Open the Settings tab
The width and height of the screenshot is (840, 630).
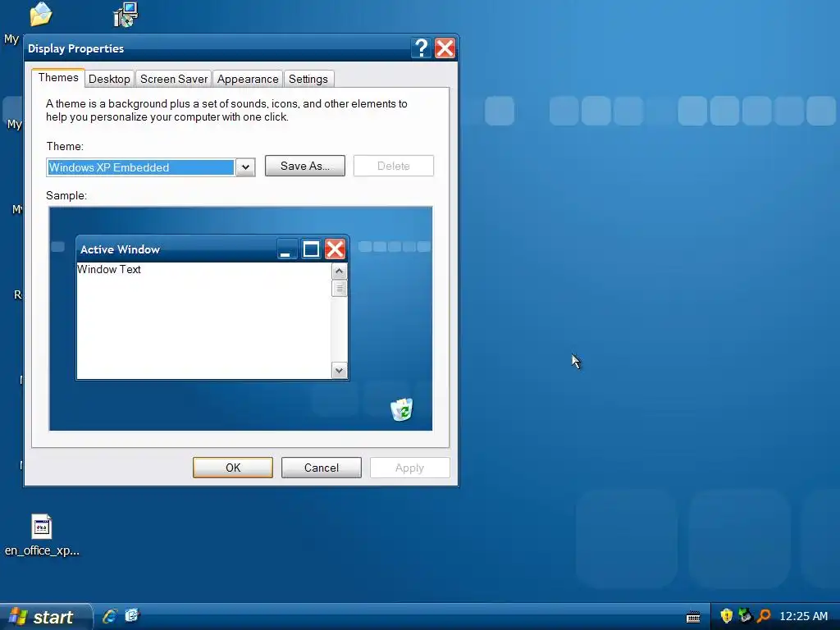[x=308, y=79]
